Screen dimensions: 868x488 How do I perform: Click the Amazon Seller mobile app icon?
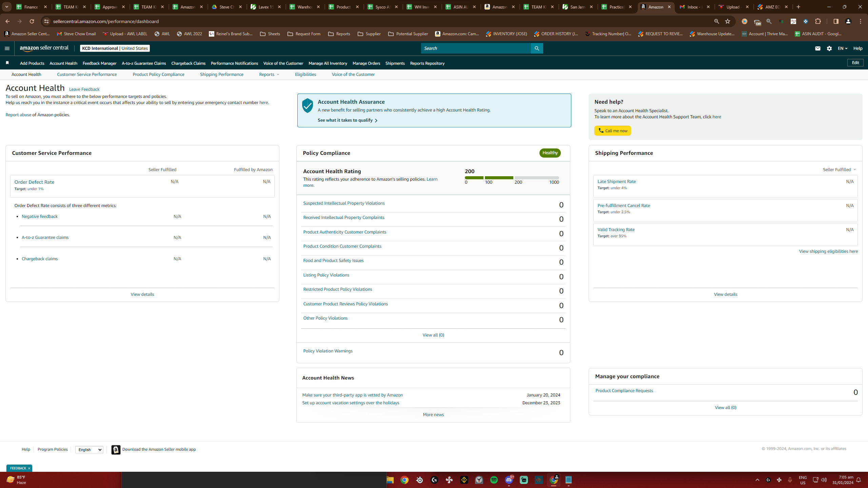[x=116, y=449]
